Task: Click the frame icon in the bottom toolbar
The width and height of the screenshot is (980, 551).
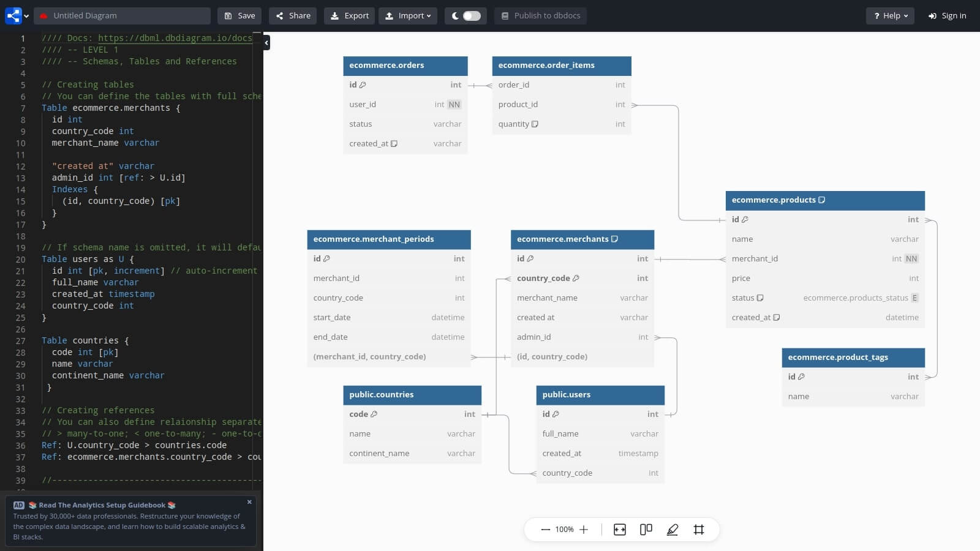Action: [699, 530]
